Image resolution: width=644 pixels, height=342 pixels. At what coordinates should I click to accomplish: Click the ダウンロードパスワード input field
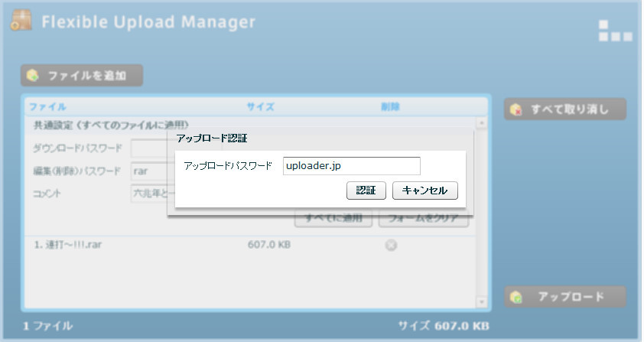[149, 148]
